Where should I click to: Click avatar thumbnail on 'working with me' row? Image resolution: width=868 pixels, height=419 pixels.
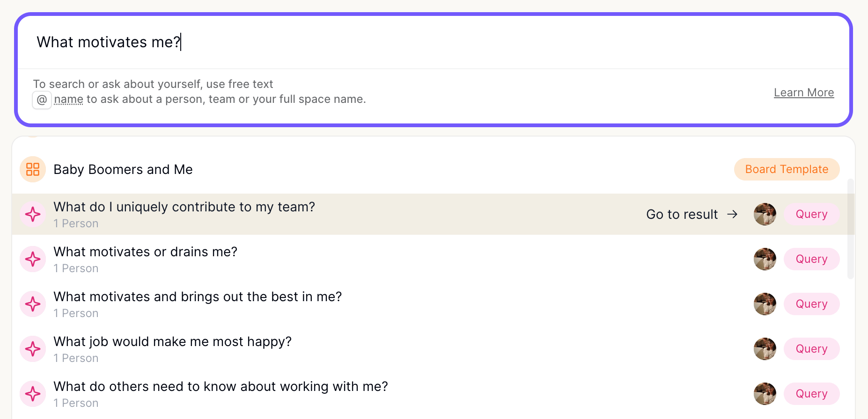[765, 394]
